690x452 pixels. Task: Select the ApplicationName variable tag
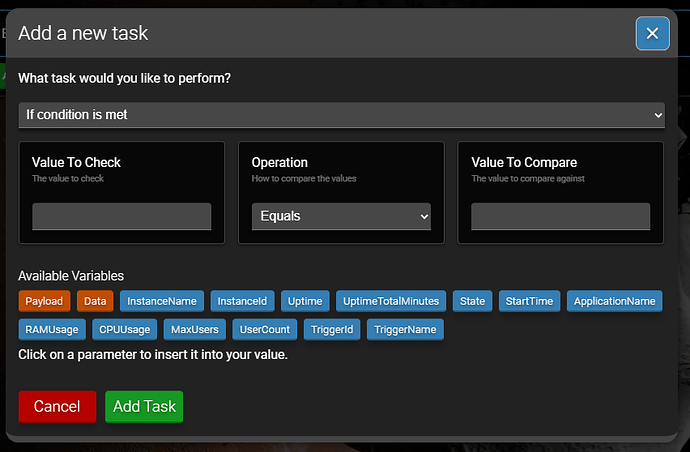coord(615,301)
